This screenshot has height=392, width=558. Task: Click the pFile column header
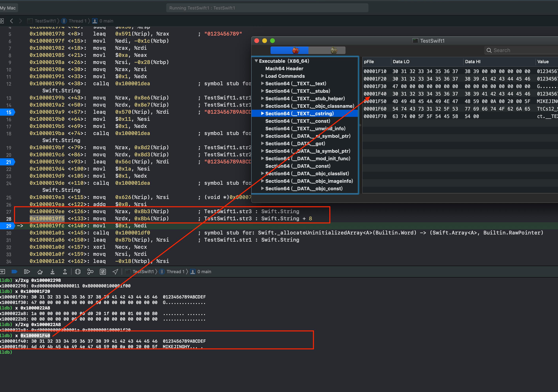tap(377, 62)
